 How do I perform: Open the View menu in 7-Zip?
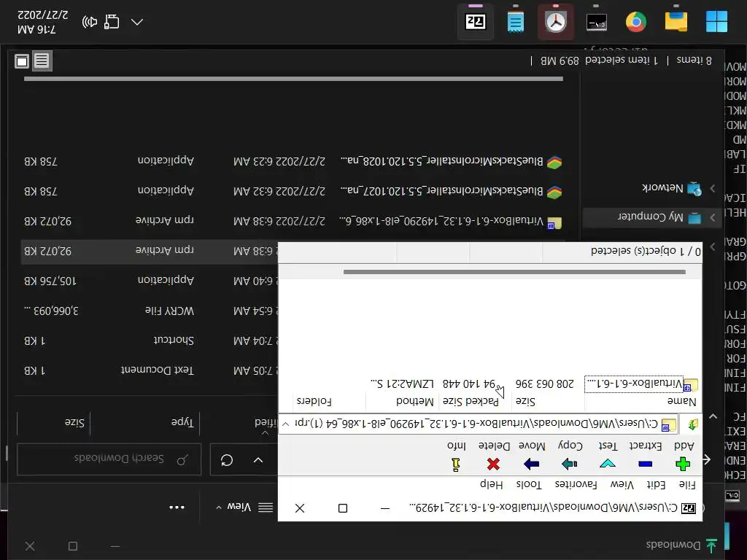pyautogui.click(x=622, y=485)
